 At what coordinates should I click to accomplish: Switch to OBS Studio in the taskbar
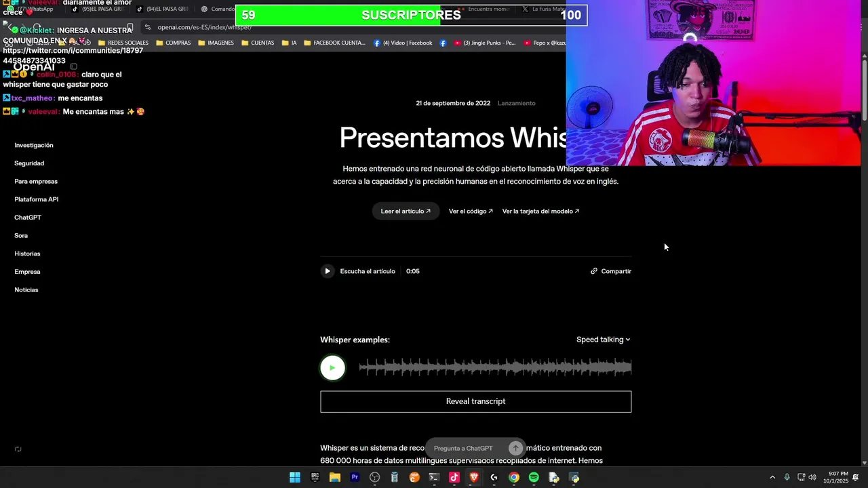pyautogui.click(x=374, y=478)
